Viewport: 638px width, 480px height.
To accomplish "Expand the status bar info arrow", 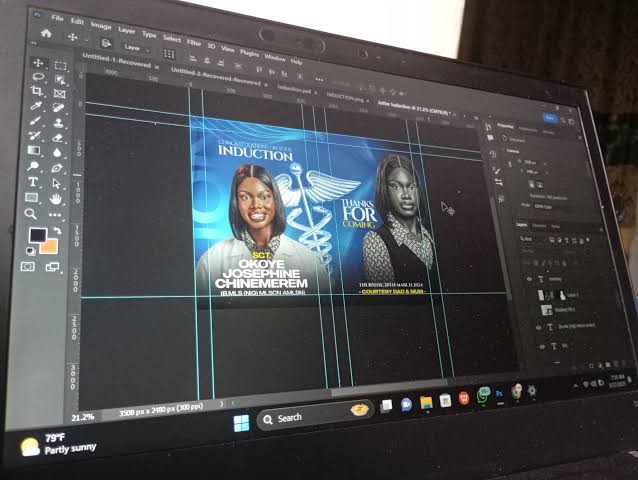I will click(221, 404).
